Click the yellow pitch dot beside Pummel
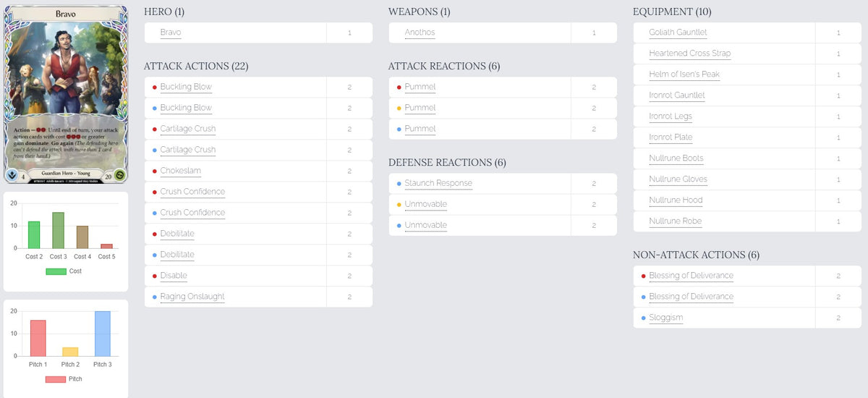Screen dimensions: 868x398 (399, 108)
